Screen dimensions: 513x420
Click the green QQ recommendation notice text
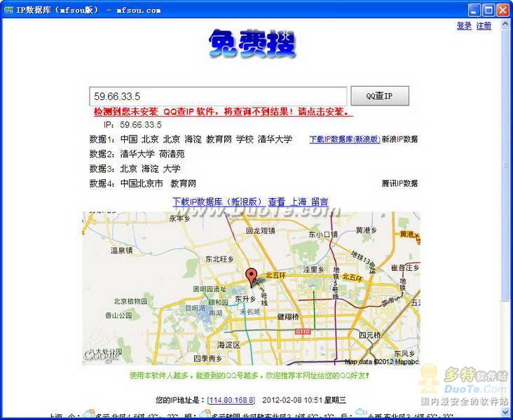pos(249,375)
